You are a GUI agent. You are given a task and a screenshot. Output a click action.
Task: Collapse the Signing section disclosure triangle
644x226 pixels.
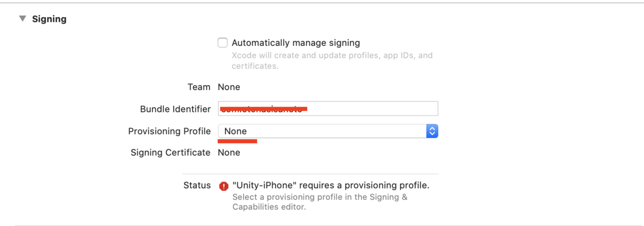(x=23, y=19)
